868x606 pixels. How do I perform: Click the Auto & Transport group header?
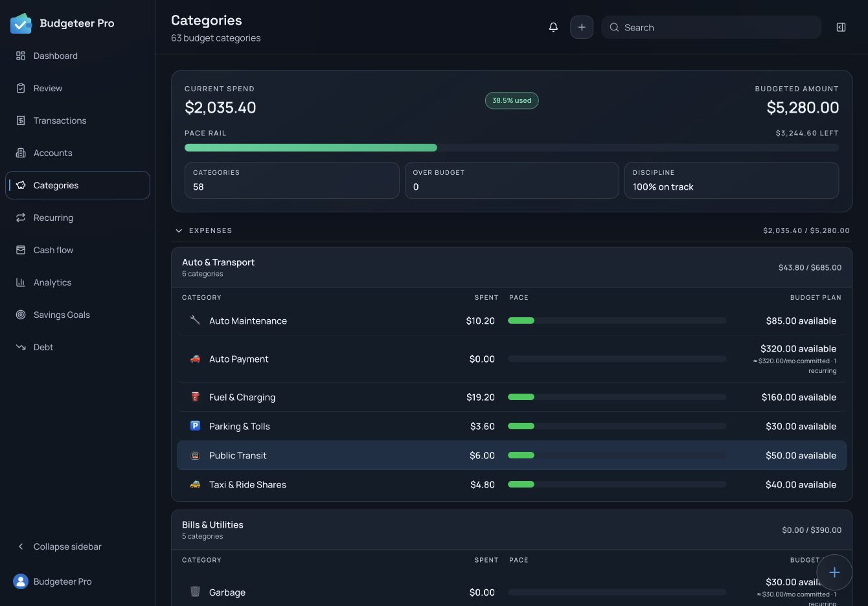point(512,267)
